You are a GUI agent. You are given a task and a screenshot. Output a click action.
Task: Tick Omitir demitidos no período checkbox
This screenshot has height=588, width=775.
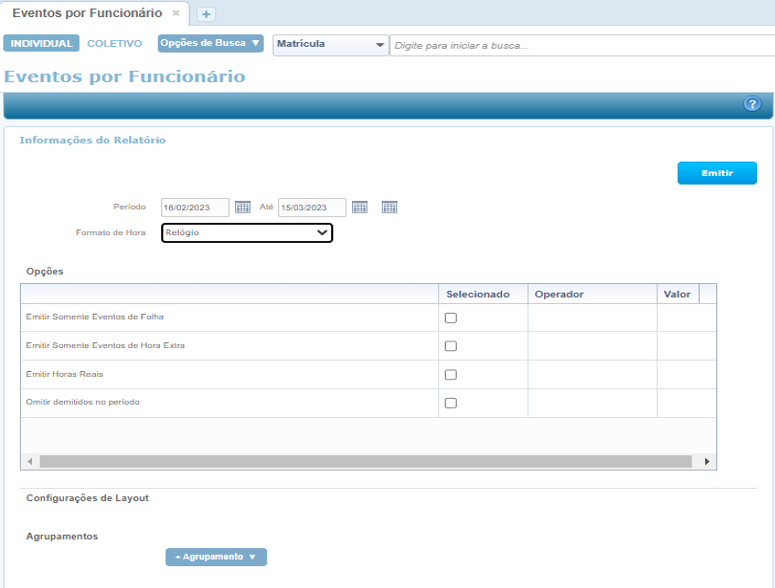450,403
